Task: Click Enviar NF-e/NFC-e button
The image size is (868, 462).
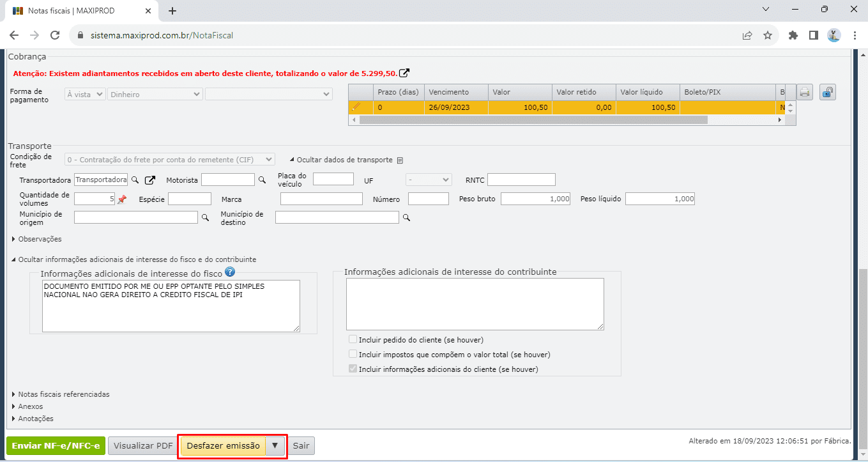Action: pos(56,446)
